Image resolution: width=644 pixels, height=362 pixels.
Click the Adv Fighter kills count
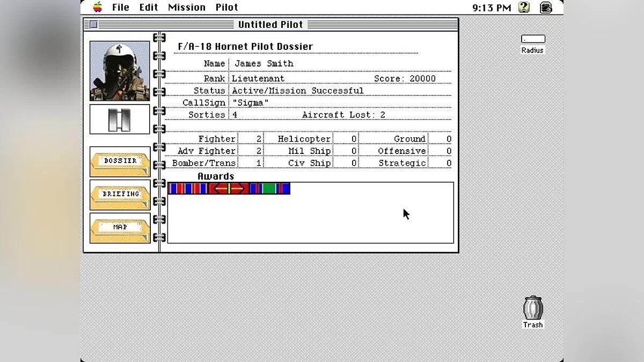coord(259,151)
